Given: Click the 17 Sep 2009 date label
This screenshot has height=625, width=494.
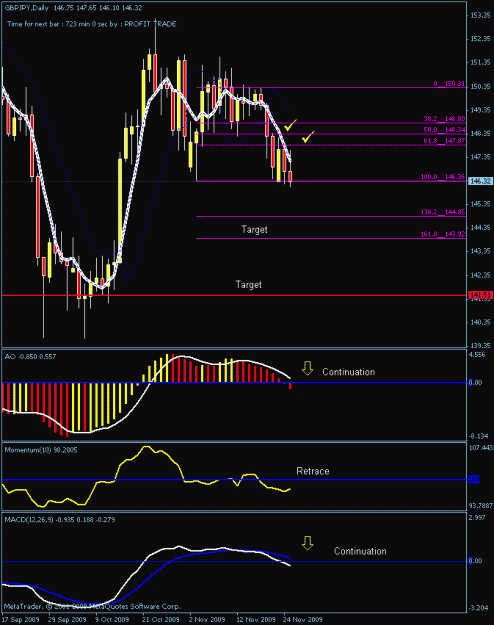Looking at the screenshot, I should 19,619.
